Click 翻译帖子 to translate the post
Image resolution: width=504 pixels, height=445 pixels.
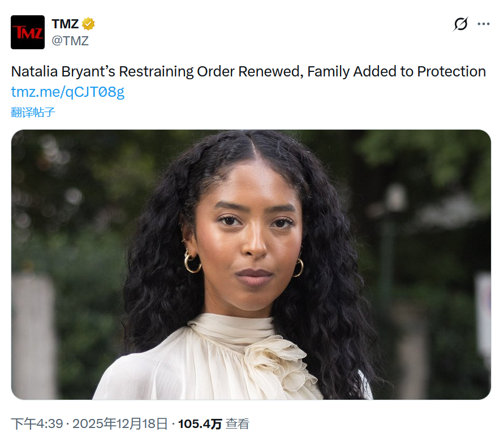(33, 112)
